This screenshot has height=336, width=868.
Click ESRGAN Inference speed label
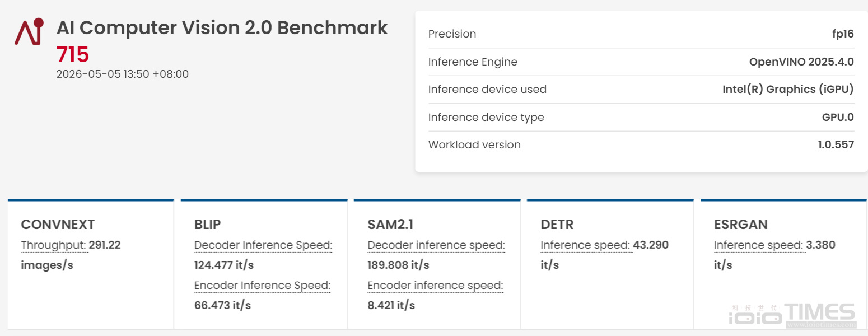coord(759,245)
